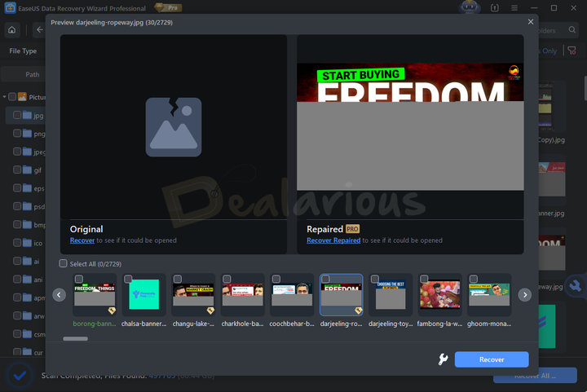
Task: Click the Pro badge in title bar
Action: pyautogui.click(x=169, y=7)
